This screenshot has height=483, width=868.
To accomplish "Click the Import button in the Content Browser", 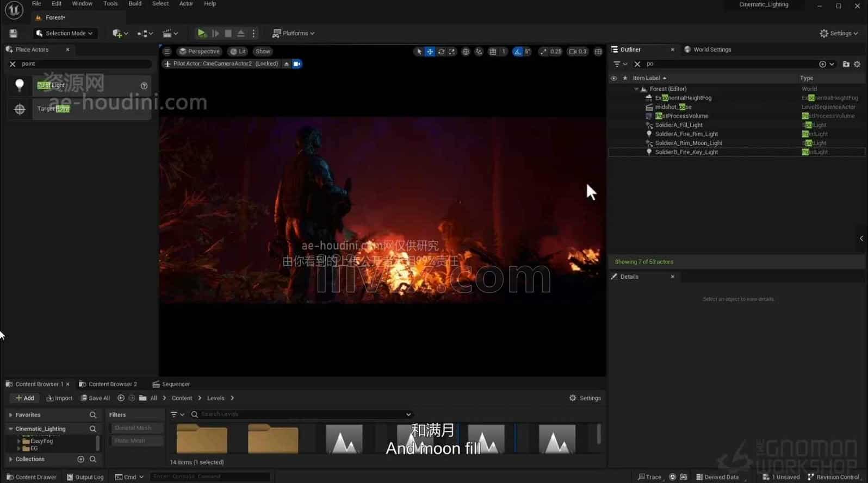I will pyautogui.click(x=60, y=398).
